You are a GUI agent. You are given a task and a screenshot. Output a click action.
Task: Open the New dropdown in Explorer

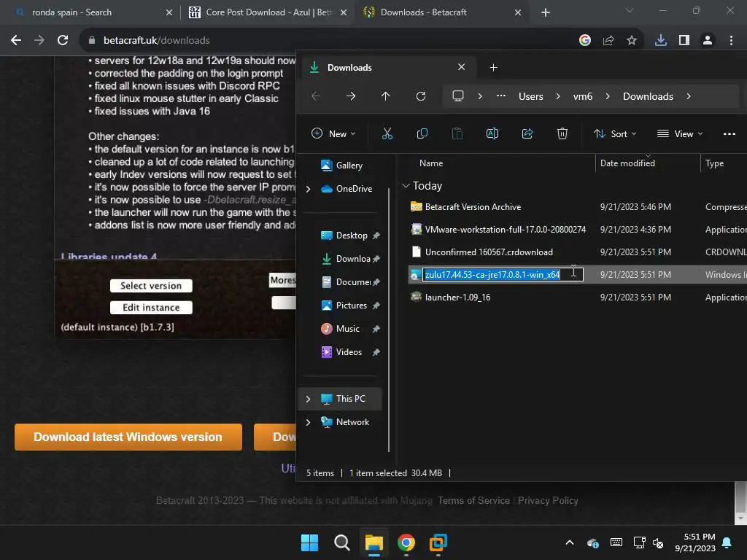tap(333, 134)
